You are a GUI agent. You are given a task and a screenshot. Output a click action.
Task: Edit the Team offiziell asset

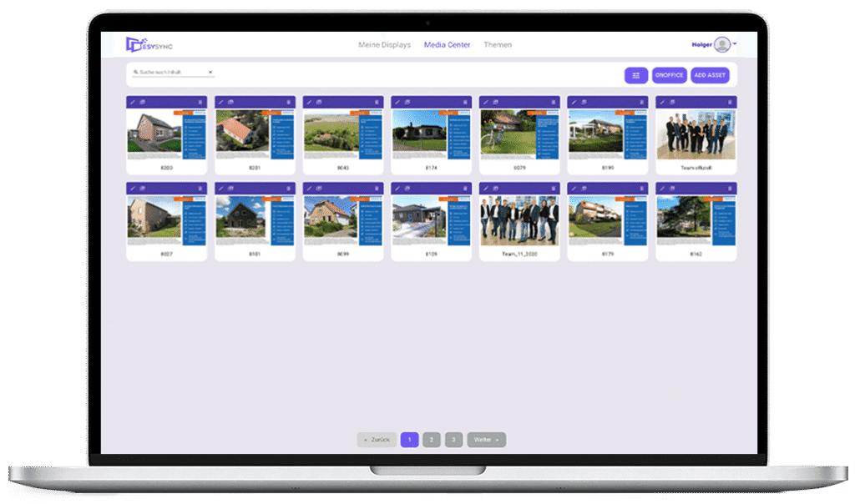pyautogui.click(x=662, y=102)
